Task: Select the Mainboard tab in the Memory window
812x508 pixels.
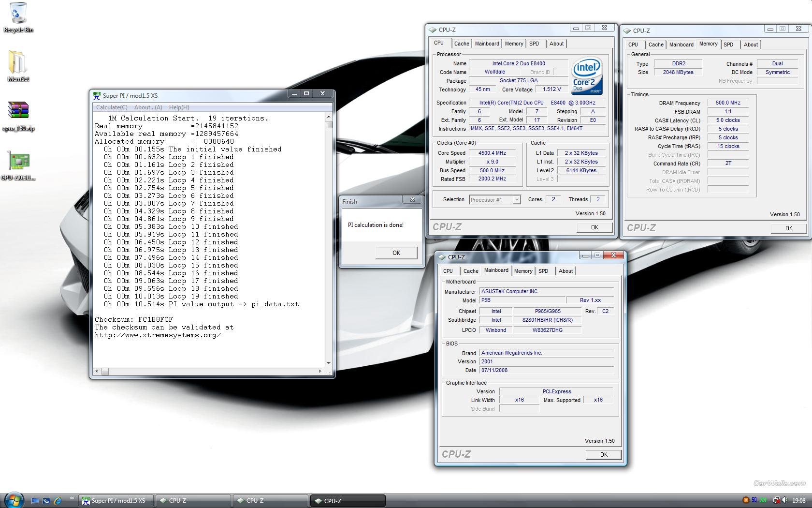Action: click(x=681, y=45)
